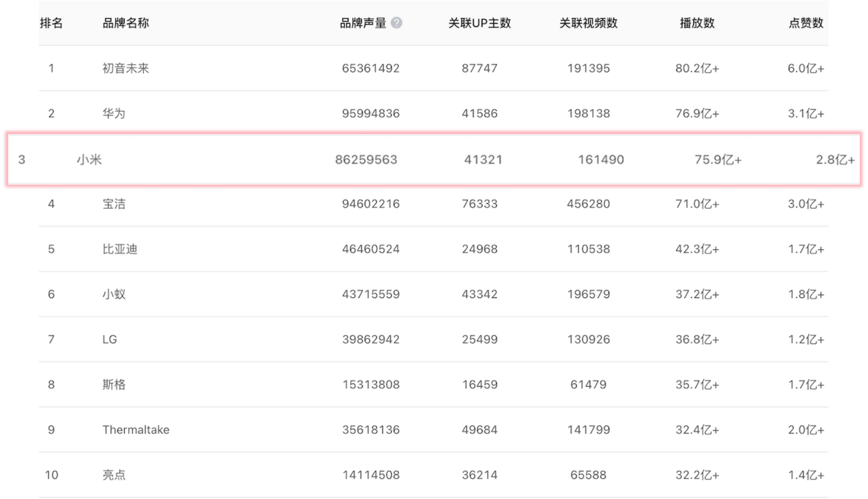Click the 播放数 column header
Image resolution: width=868 pixels, height=499 pixels.
point(697,23)
